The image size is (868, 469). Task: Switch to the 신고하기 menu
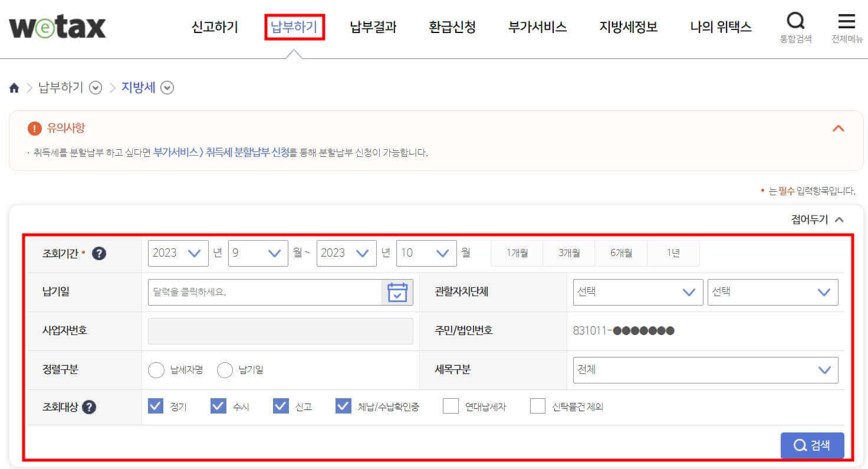[x=213, y=27]
